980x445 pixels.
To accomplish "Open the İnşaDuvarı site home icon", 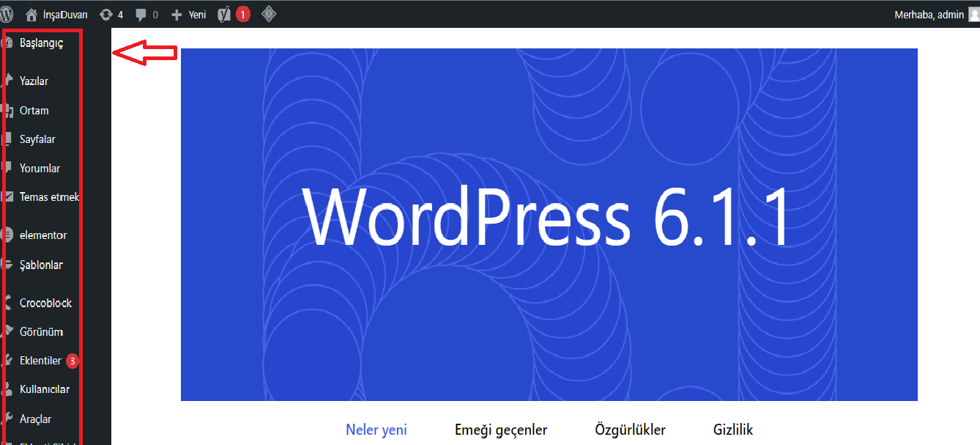I will coord(31,14).
